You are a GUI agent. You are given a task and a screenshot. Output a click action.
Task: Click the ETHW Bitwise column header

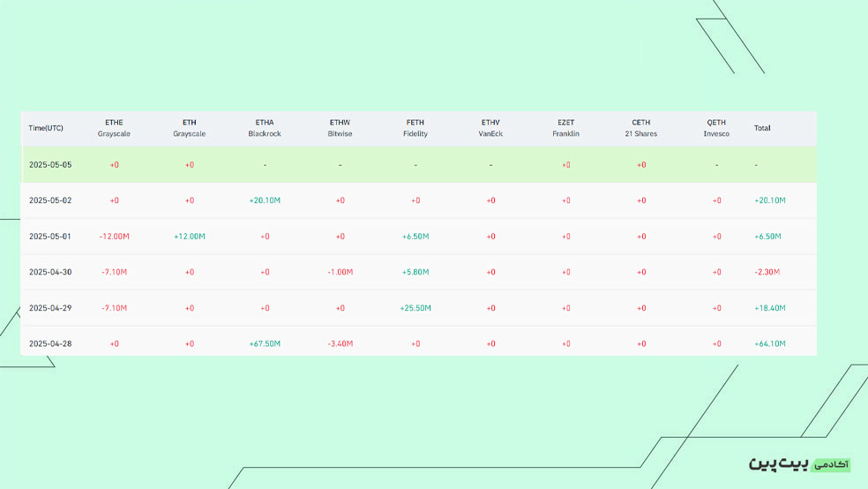[x=340, y=128]
